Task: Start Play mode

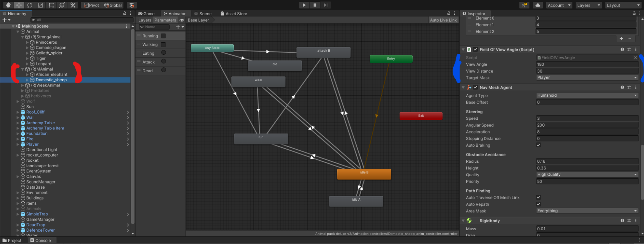Action: pos(304,5)
